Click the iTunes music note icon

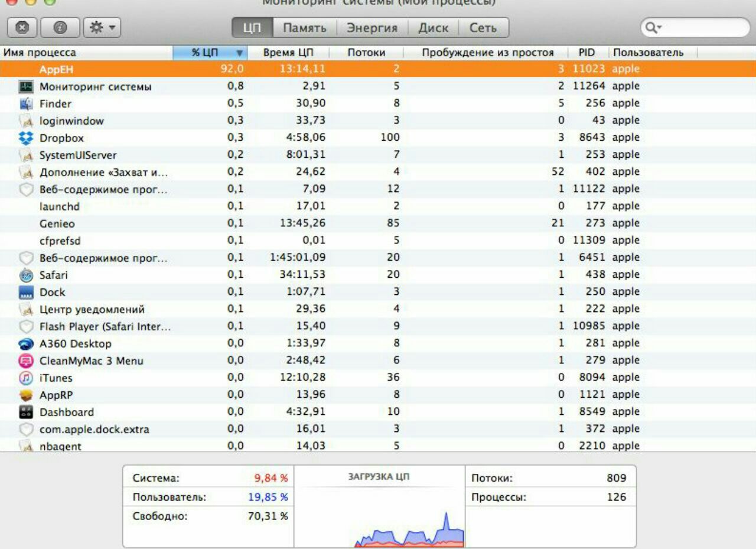pos(26,378)
